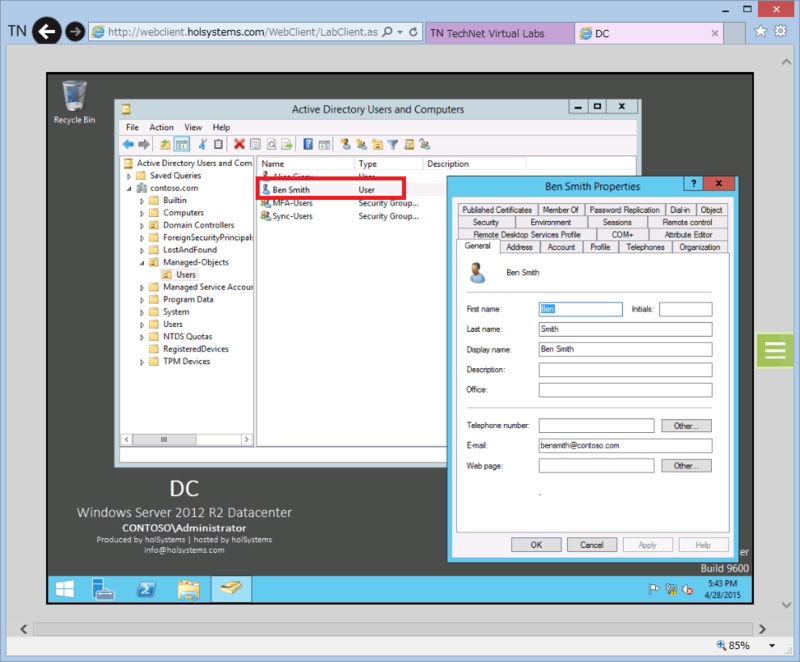Viewport: 800px width, 662px height.
Task: Click Other next to Web page
Action: (x=686, y=466)
